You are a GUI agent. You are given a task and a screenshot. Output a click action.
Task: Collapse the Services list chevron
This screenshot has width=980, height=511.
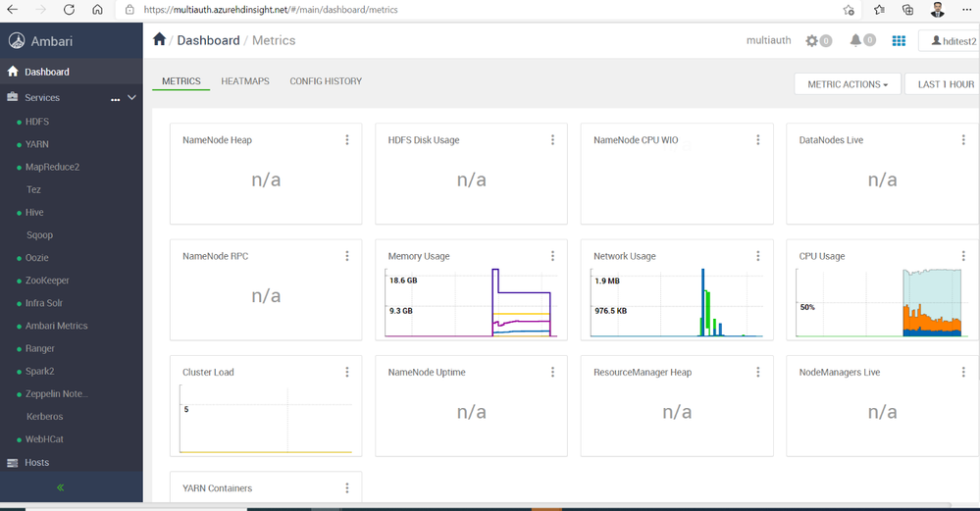click(131, 97)
